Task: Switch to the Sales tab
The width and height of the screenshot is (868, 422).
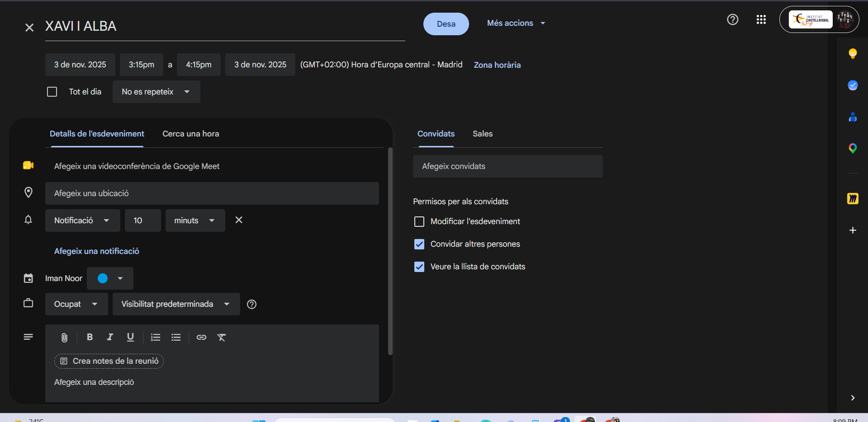Action: (482, 134)
